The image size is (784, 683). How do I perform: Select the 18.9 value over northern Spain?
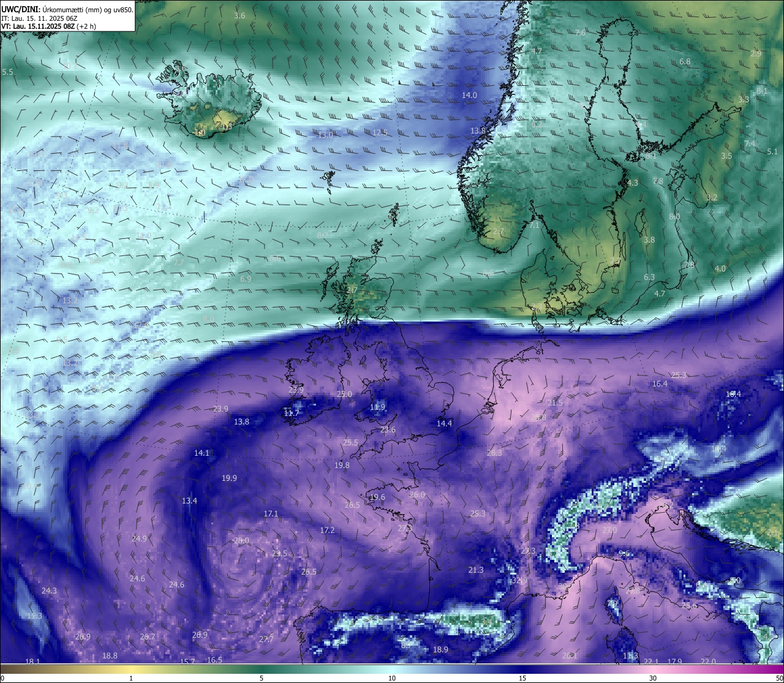click(x=440, y=649)
